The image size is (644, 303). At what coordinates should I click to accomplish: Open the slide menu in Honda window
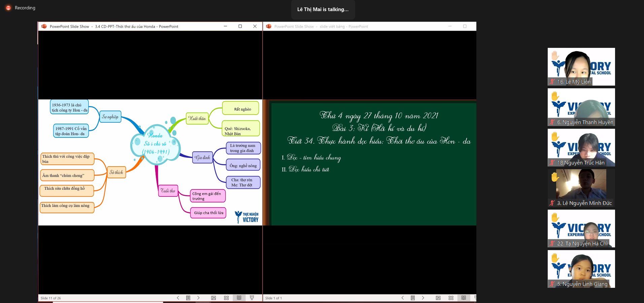(188, 298)
